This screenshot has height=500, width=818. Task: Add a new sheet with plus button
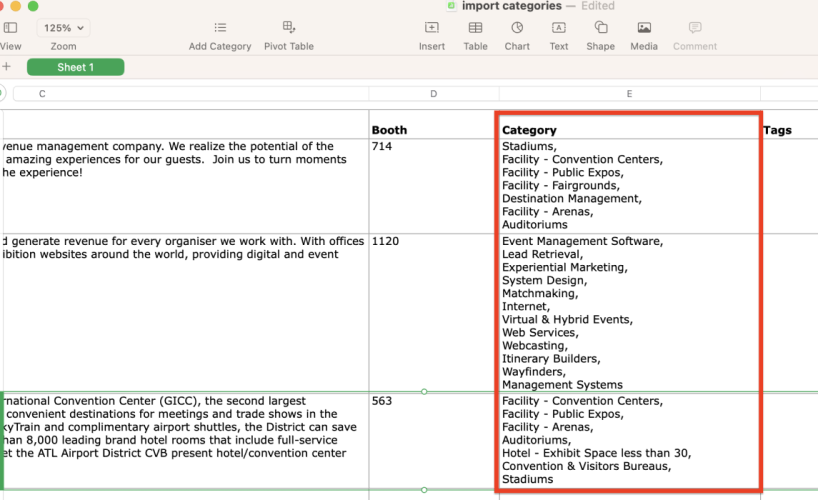click(6, 67)
